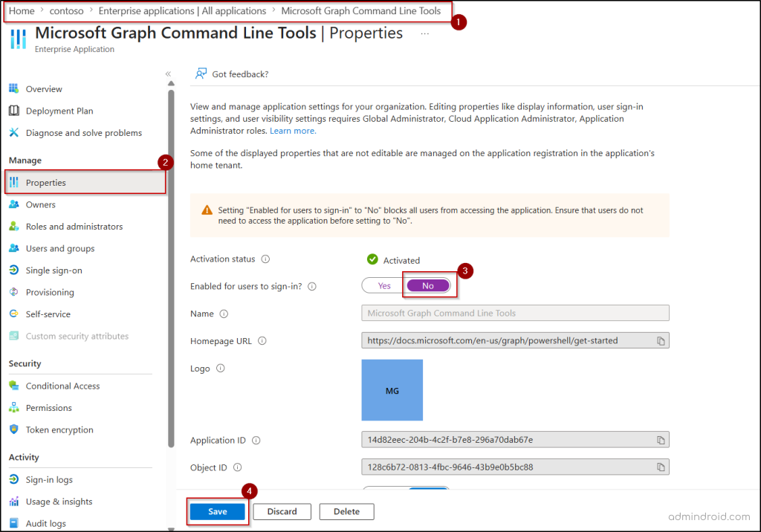
Task: Open Single sign-on menu item
Action: (x=54, y=270)
